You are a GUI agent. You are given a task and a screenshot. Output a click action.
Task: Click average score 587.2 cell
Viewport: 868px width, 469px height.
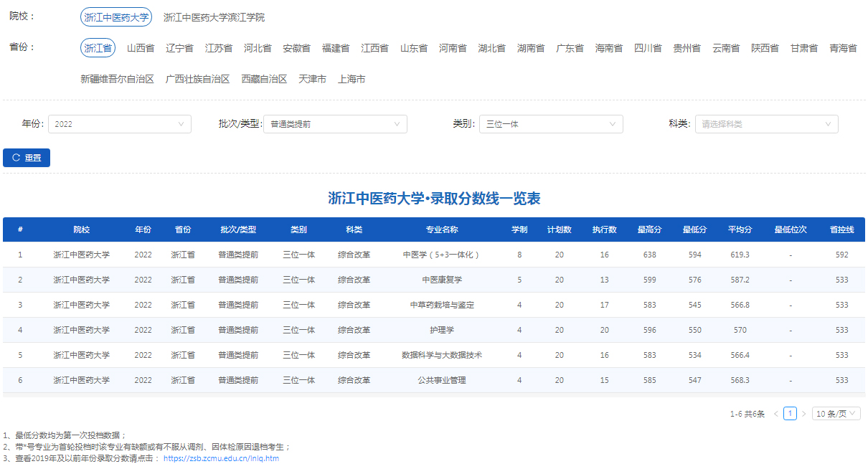[x=740, y=280]
